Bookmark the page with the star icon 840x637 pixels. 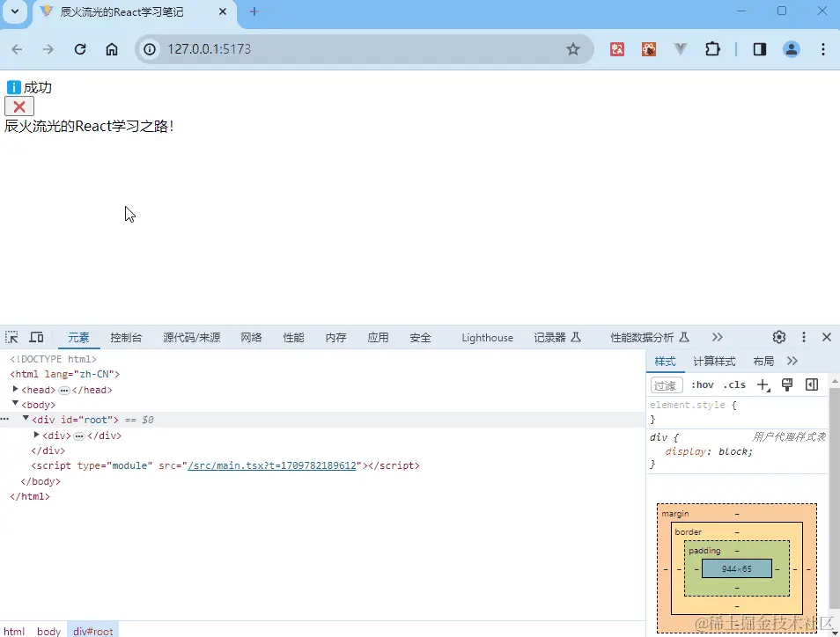[x=574, y=49]
